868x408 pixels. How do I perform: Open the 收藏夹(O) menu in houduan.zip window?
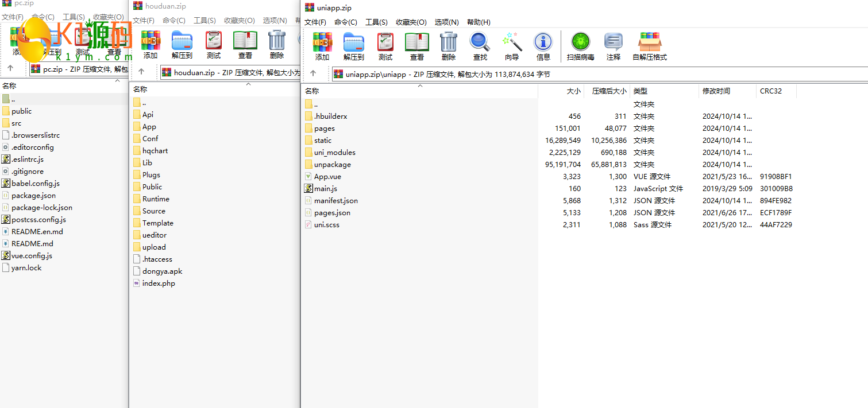(x=239, y=21)
